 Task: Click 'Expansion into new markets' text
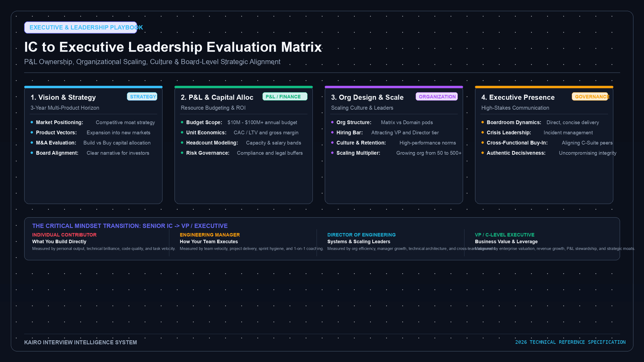[x=118, y=133]
